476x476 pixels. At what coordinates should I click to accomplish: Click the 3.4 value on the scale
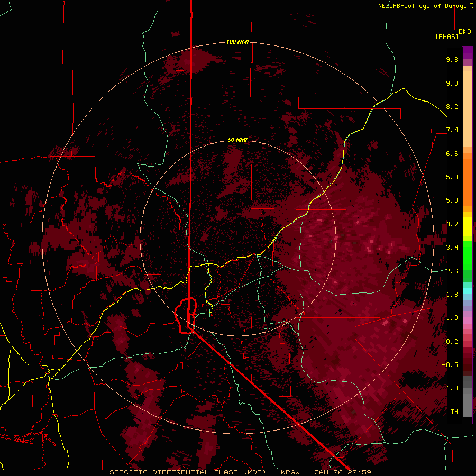[x=452, y=248]
